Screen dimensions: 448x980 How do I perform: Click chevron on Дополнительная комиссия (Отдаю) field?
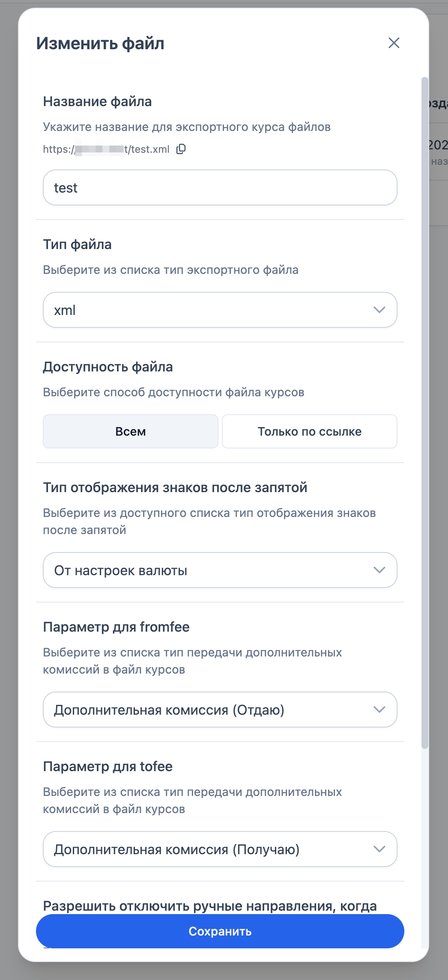tap(379, 710)
